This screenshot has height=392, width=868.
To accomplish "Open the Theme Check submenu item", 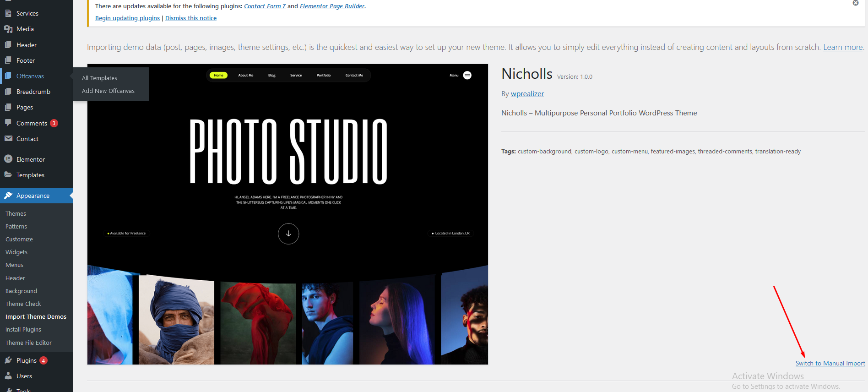I will click(23, 304).
